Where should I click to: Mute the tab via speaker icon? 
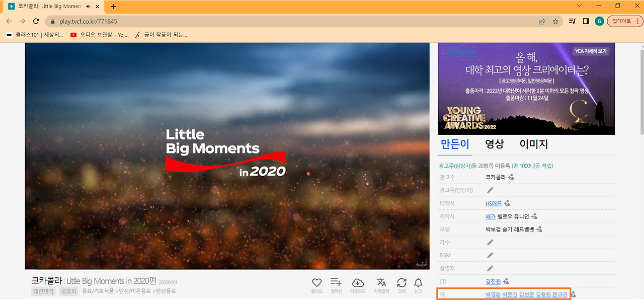[x=89, y=7]
